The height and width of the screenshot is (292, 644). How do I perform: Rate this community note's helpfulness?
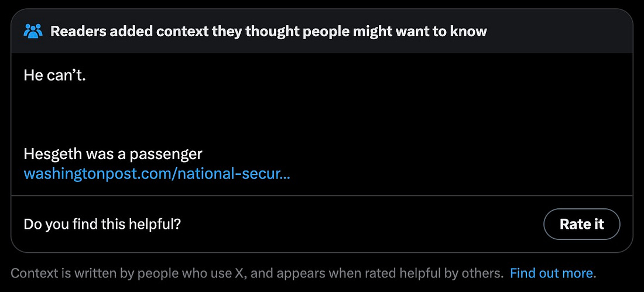[581, 224]
